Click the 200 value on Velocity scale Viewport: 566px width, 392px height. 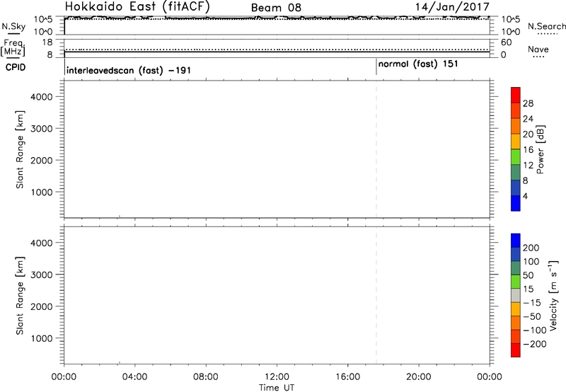tap(531, 248)
